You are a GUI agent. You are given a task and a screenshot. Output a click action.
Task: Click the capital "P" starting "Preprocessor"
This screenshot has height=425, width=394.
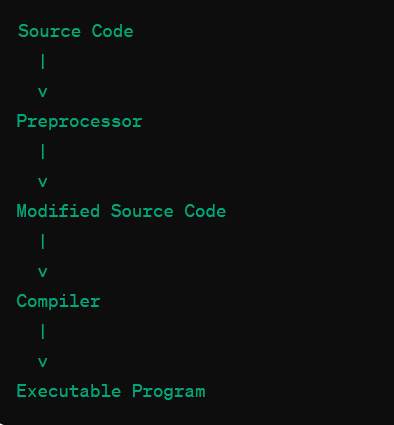(x=21, y=121)
